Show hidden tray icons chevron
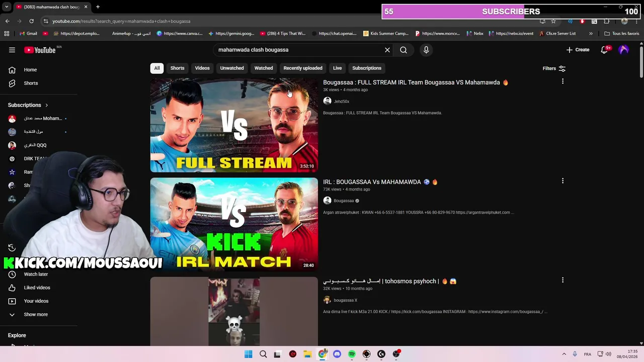 [564, 354]
